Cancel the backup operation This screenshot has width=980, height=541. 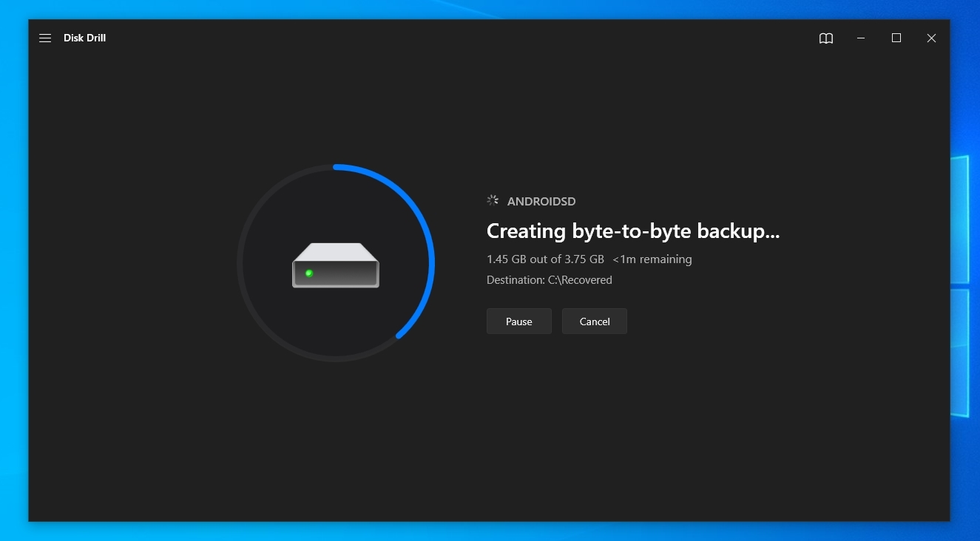pyautogui.click(x=595, y=321)
